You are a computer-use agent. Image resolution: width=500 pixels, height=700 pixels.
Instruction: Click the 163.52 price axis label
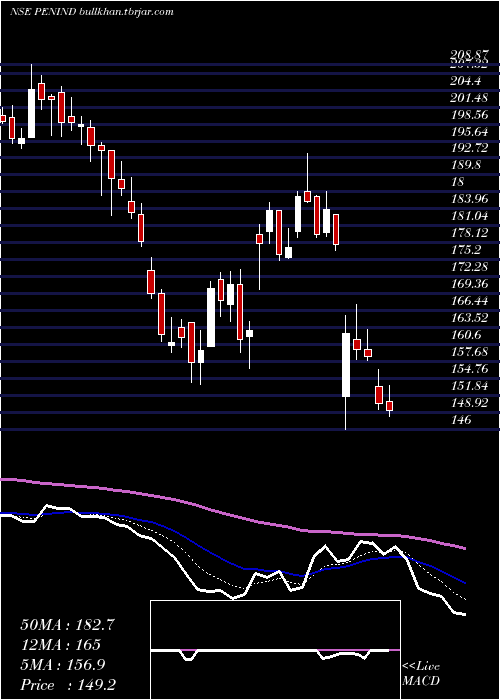(x=469, y=318)
